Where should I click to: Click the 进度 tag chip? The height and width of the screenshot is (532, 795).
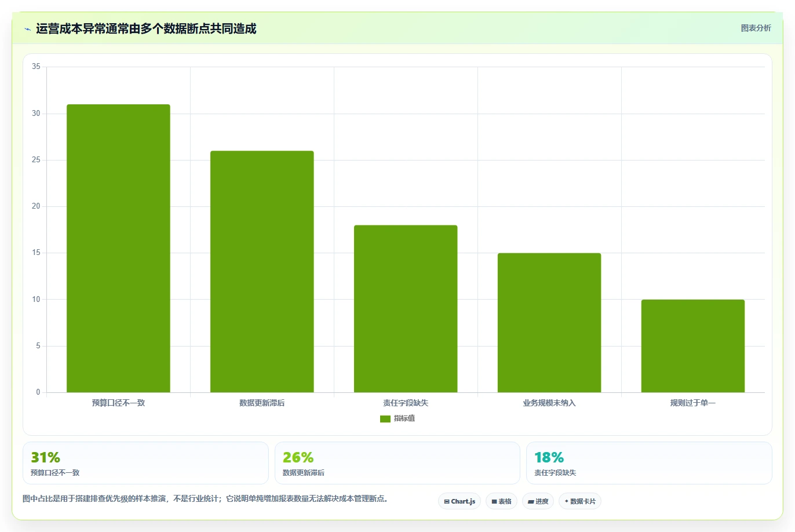[x=538, y=501]
